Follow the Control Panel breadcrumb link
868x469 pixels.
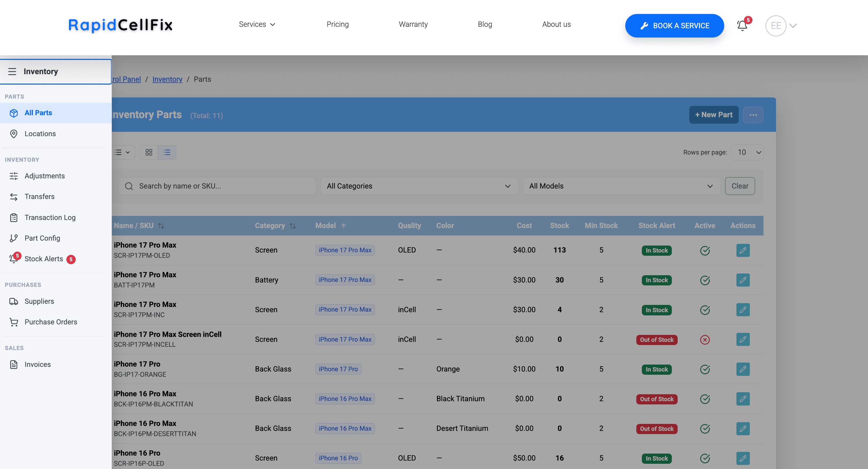click(126, 79)
